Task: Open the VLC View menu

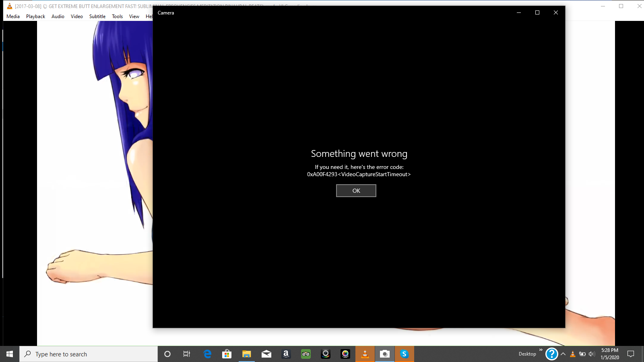Action: pyautogui.click(x=134, y=16)
